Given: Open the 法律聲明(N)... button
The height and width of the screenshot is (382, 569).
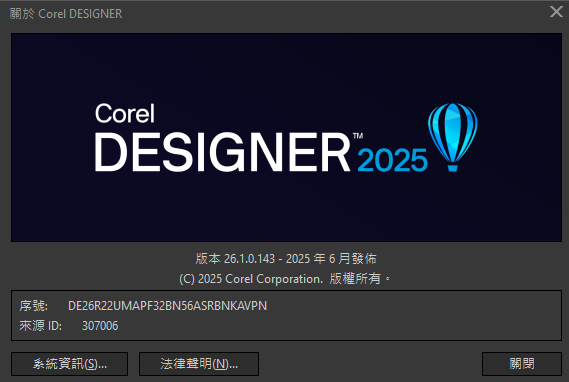Looking at the screenshot, I should (199, 364).
